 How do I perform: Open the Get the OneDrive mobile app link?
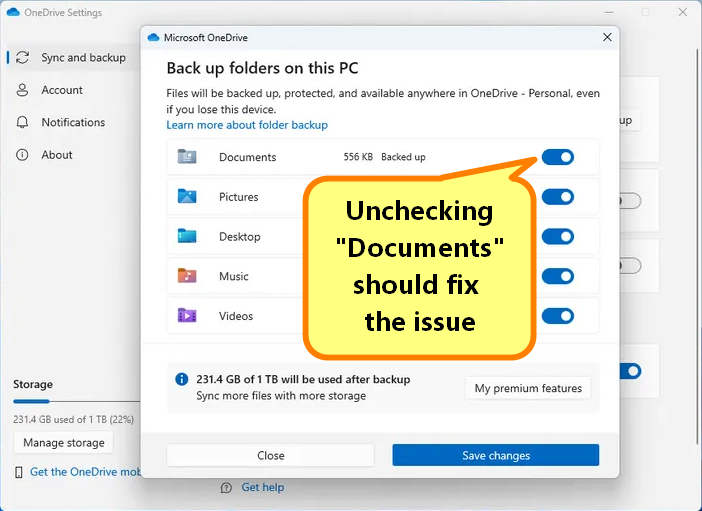click(x=85, y=472)
